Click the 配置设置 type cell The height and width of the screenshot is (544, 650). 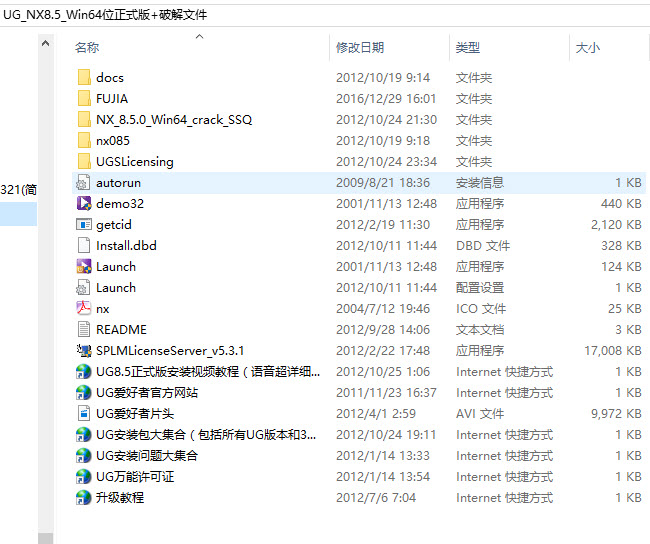[480, 288]
